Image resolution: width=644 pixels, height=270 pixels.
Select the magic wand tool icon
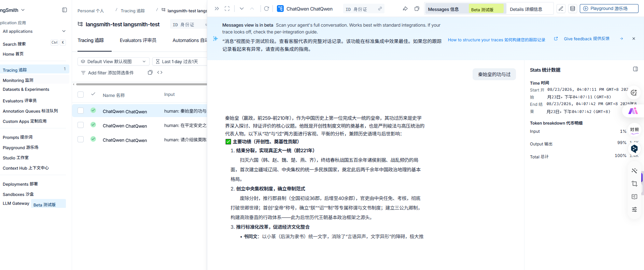point(634,171)
